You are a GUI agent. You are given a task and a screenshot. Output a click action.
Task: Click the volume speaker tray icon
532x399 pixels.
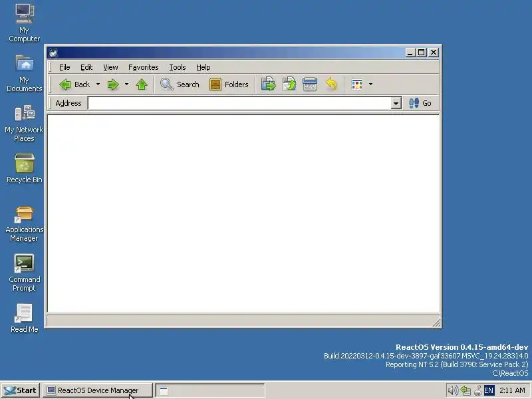[453, 390]
